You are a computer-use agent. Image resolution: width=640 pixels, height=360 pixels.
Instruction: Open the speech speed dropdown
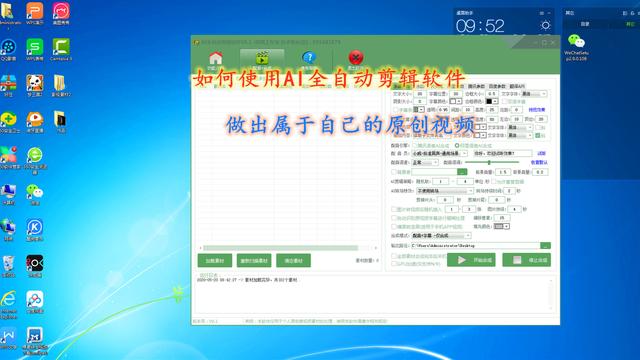point(425,162)
